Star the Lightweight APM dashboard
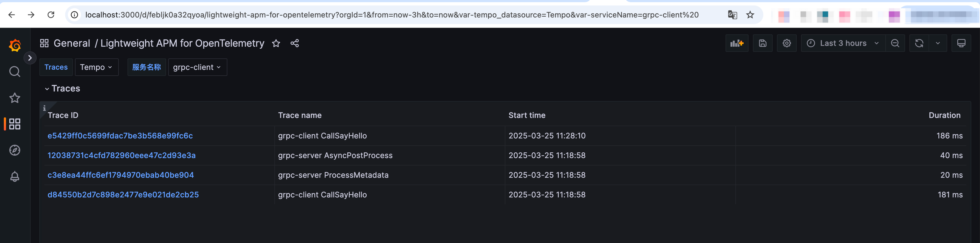Image resolution: width=980 pixels, height=243 pixels. point(276,43)
